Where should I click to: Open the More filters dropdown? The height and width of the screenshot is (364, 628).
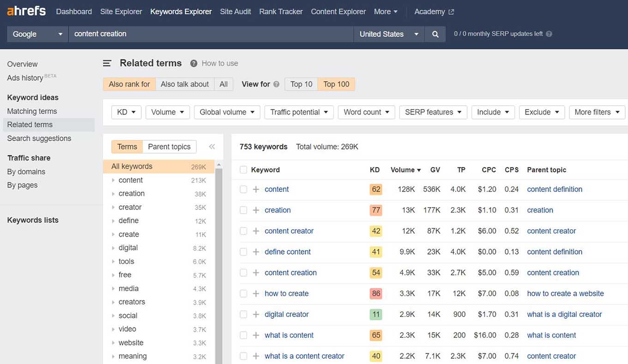point(598,112)
